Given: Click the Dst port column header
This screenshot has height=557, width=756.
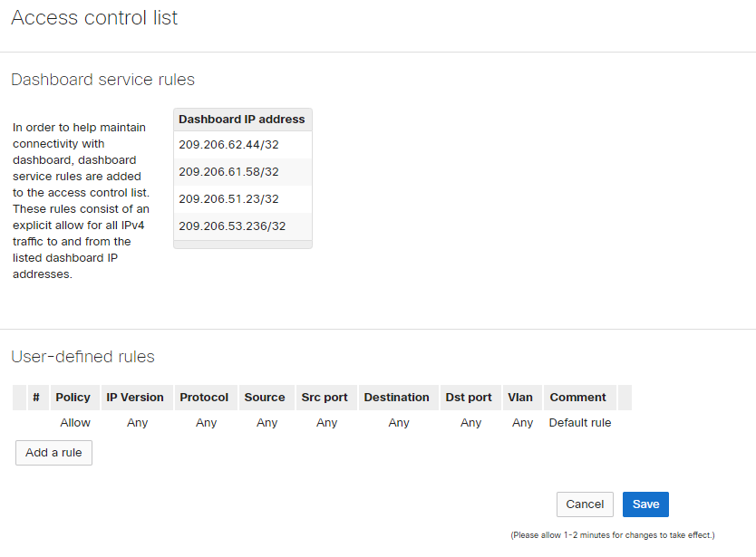Looking at the screenshot, I should click(x=470, y=397).
